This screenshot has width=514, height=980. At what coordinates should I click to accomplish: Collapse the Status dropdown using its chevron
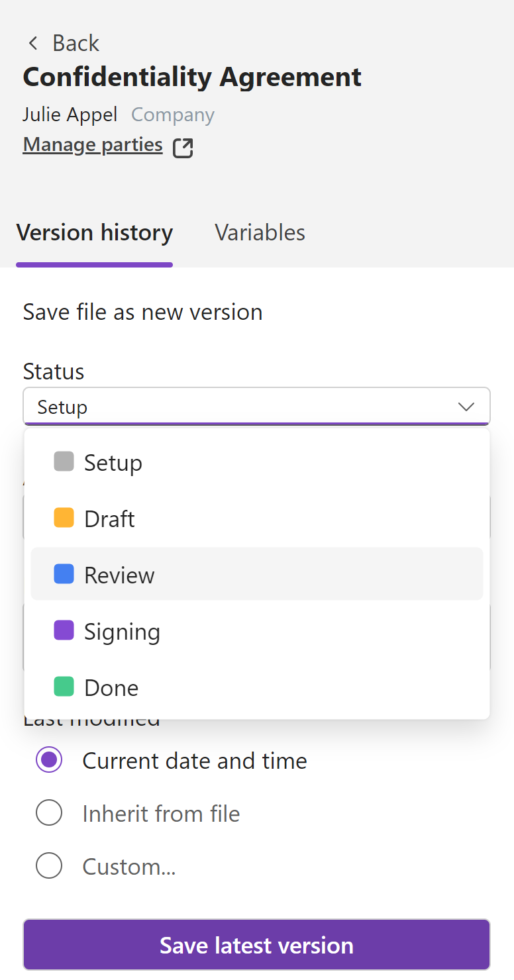[466, 407]
